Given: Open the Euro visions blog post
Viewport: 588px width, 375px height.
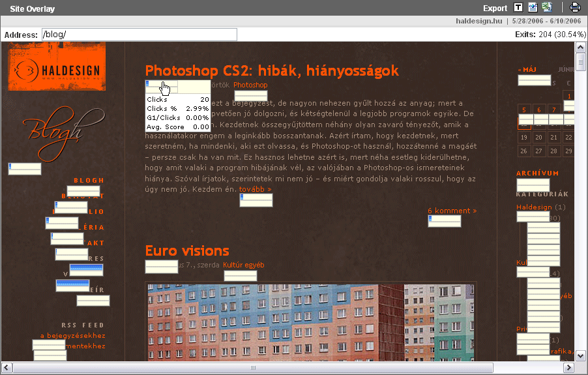Looking at the screenshot, I should (187, 250).
